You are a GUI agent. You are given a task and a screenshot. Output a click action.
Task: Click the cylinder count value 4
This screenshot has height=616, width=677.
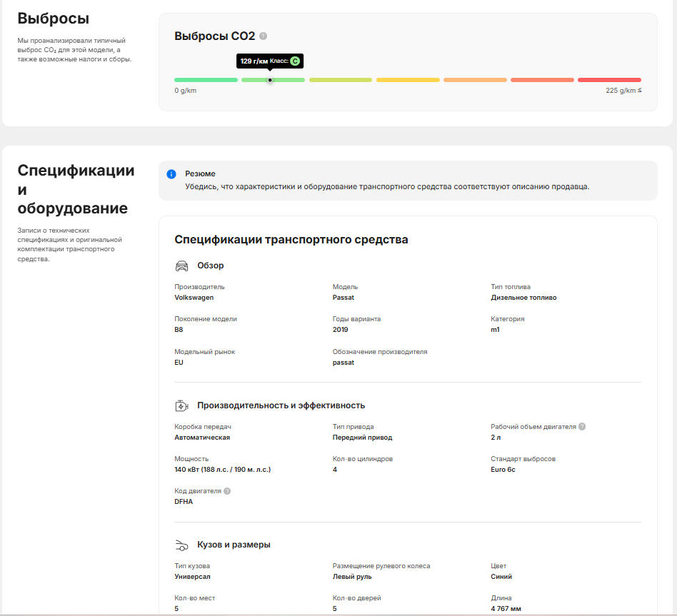pyautogui.click(x=335, y=469)
